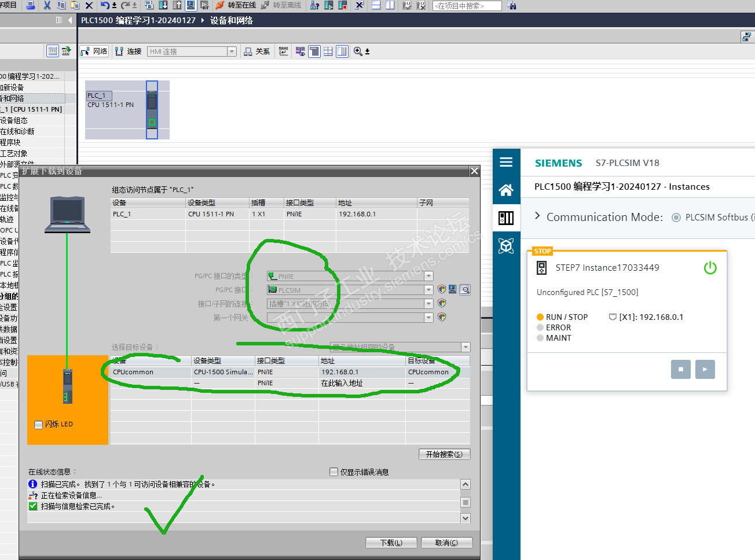
Task: Click the zoom magnifier icon in network toolbar
Action: point(358,51)
